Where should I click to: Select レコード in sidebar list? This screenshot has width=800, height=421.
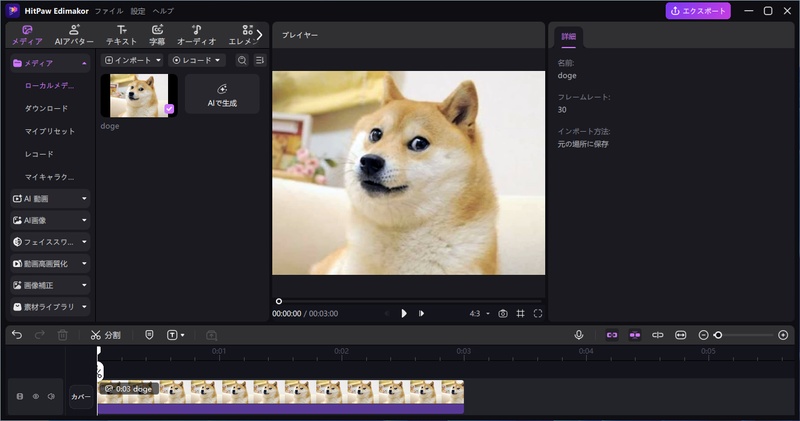pyautogui.click(x=39, y=154)
